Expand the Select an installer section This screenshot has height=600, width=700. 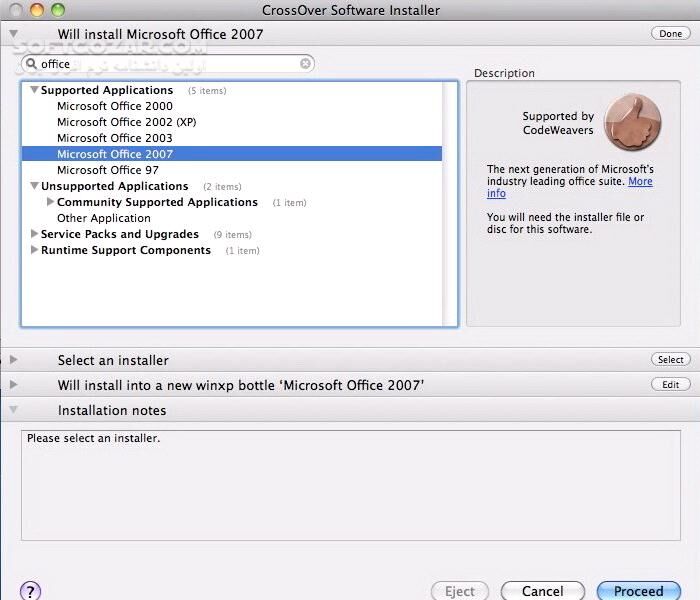13,360
